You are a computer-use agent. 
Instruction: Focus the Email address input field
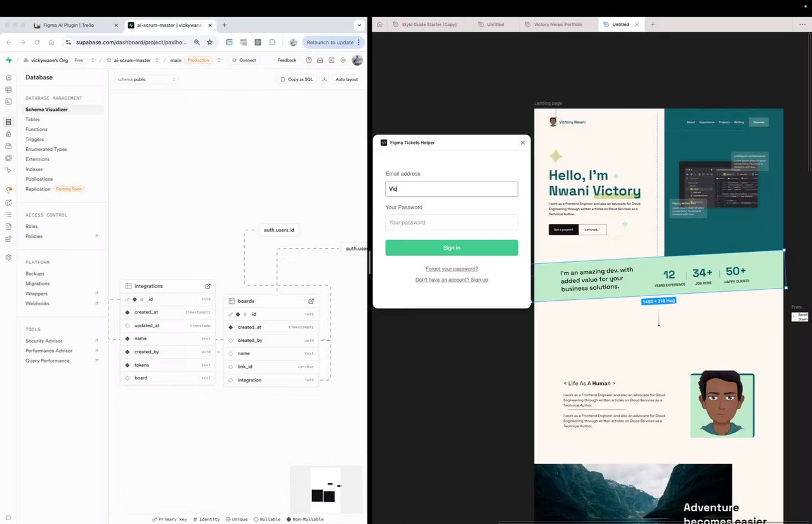[x=452, y=189]
